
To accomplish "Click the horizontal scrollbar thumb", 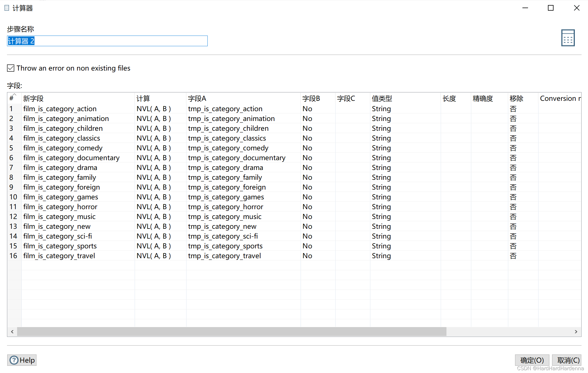I will click(x=232, y=332).
